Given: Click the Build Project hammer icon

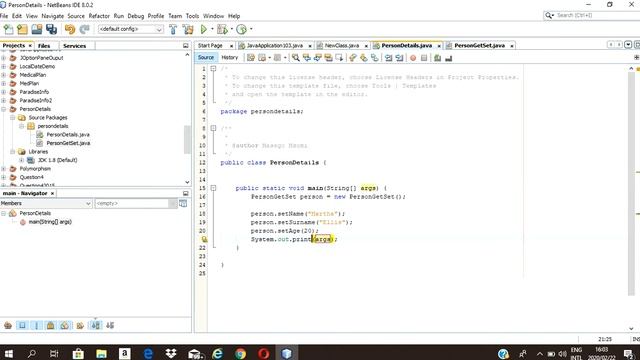Looking at the screenshot, I should point(173,29).
